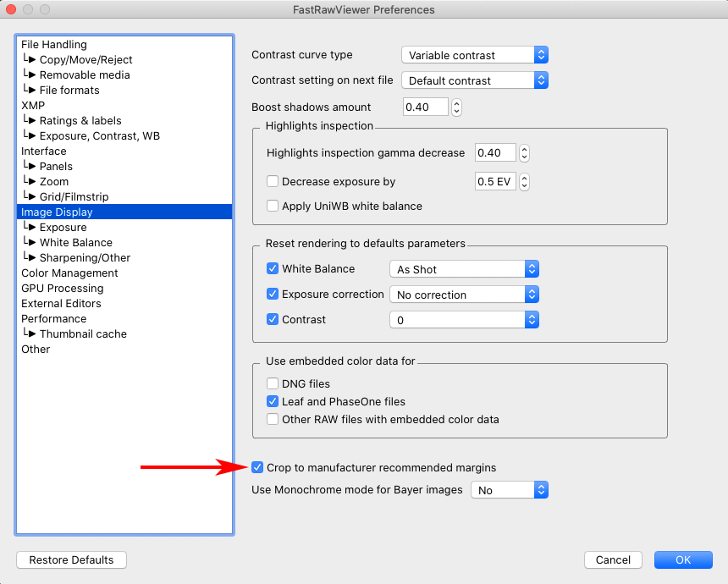Open the Thumbnail cache settings

click(x=83, y=333)
